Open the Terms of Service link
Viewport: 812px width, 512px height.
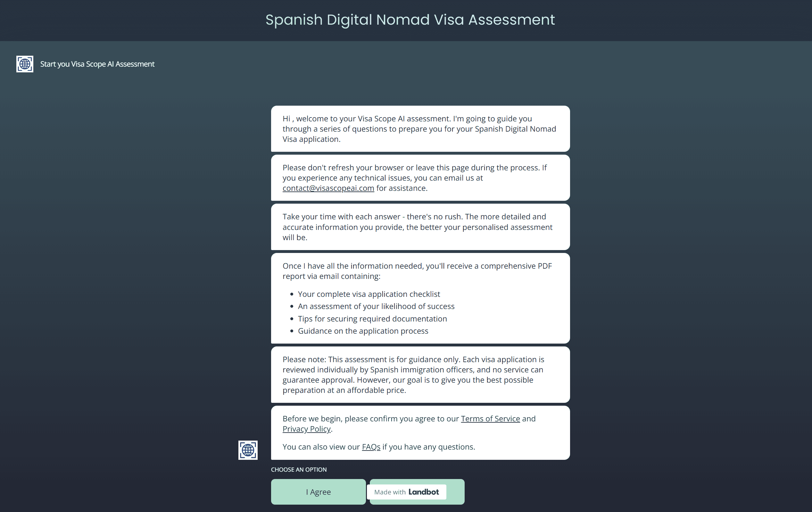pos(490,419)
